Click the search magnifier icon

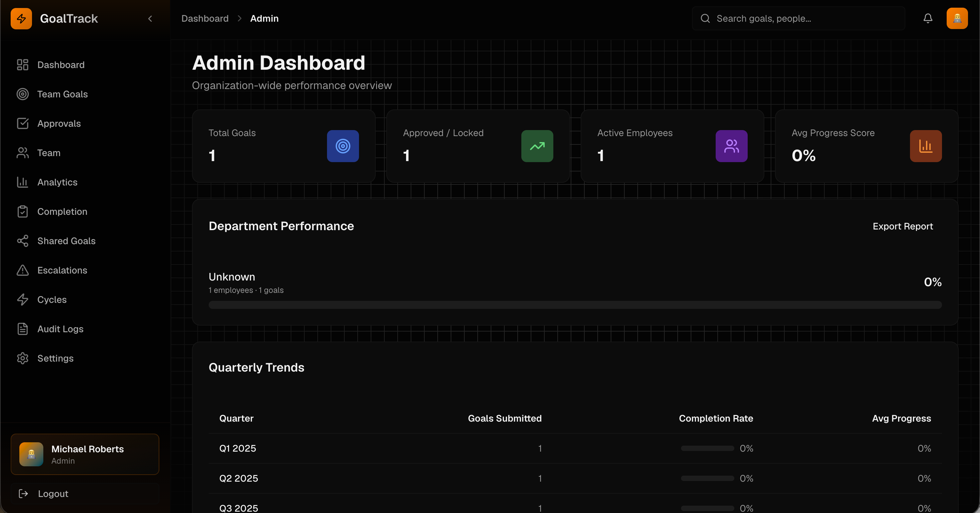point(705,18)
